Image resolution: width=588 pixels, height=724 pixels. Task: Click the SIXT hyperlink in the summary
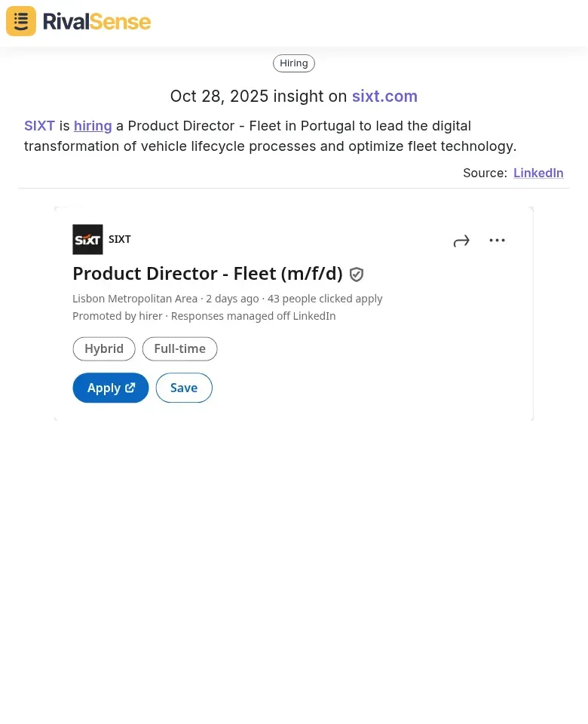39,125
